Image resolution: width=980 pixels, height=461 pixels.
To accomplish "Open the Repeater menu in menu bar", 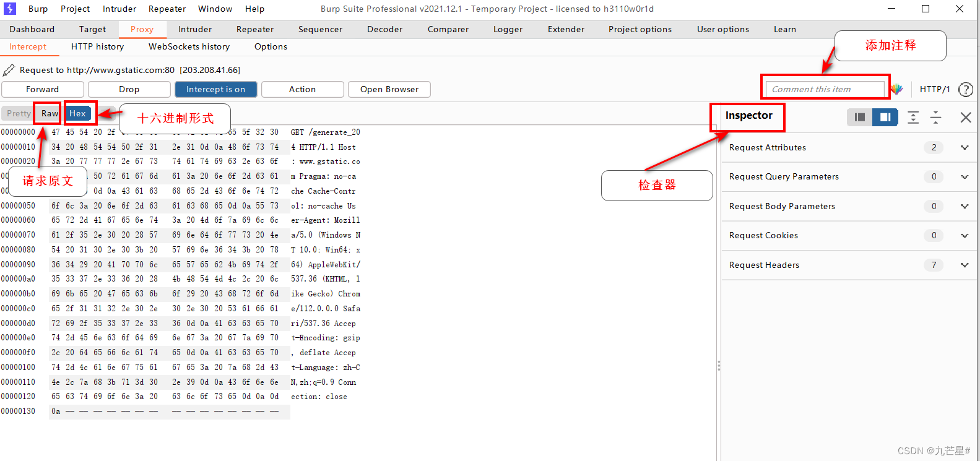I will (x=167, y=9).
